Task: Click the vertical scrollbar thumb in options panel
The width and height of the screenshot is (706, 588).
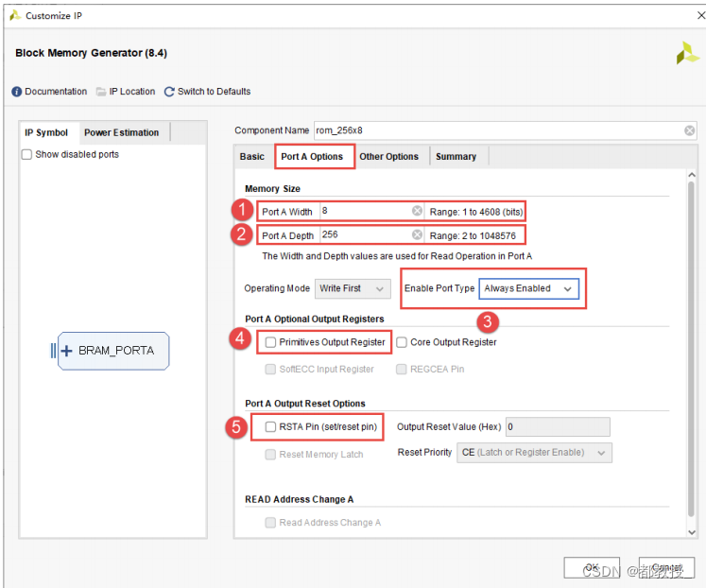Action: coord(692,349)
